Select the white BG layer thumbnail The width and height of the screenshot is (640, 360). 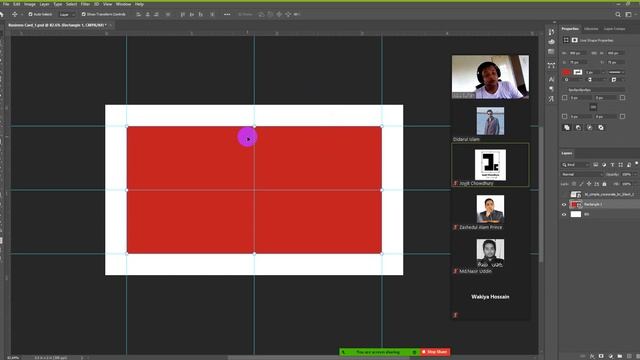[576, 214]
